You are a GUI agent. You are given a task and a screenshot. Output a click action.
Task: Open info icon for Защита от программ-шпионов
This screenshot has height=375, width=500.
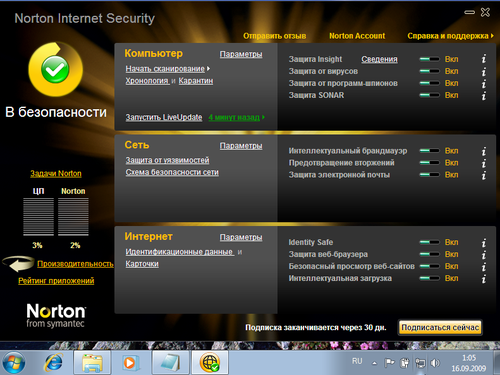click(x=484, y=83)
